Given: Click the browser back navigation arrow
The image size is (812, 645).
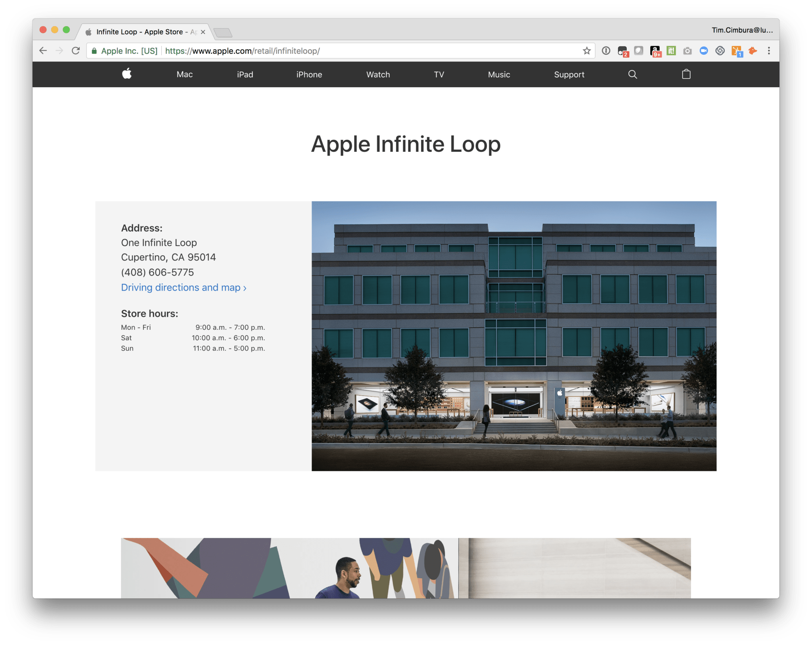Looking at the screenshot, I should click(x=42, y=51).
